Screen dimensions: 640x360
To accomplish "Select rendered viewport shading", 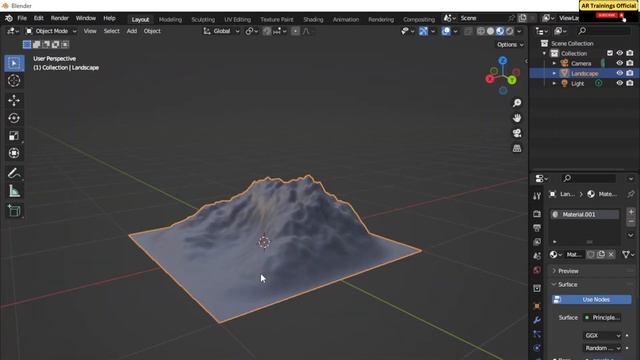I will point(509,31).
